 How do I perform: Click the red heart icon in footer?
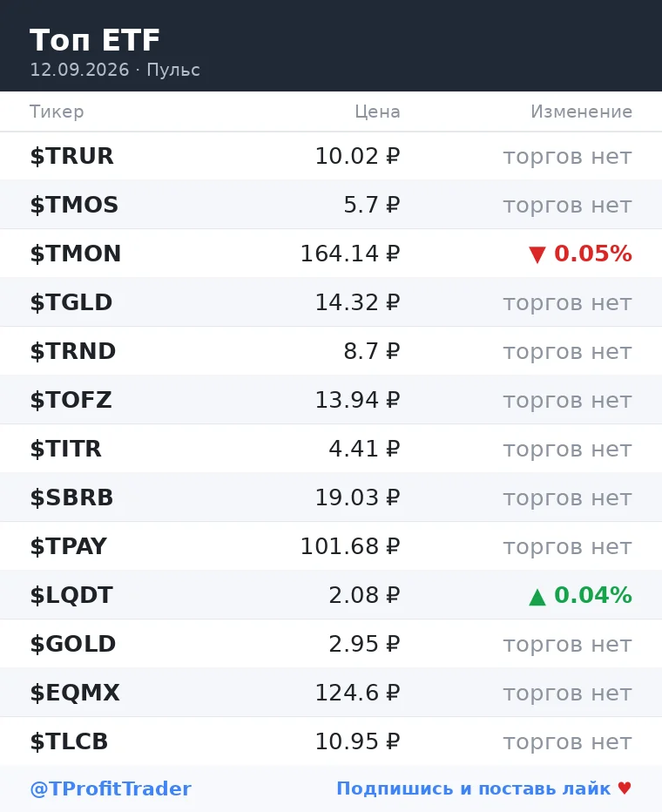pos(625,788)
